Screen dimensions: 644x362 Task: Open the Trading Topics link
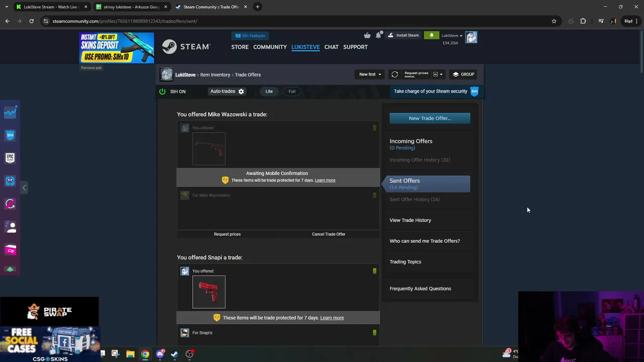405,262
